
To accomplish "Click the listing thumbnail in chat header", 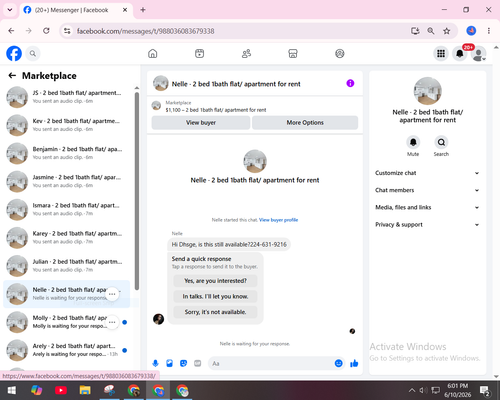I will tap(160, 83).
